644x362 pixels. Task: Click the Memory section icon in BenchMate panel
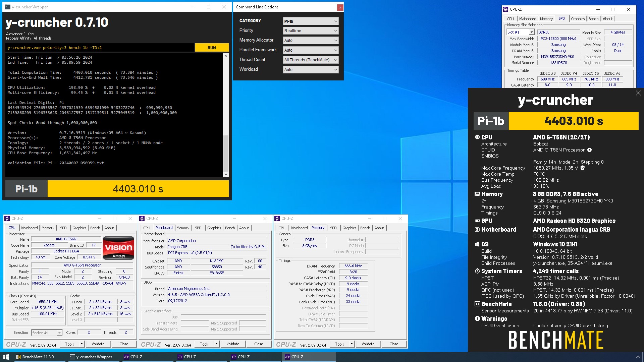click(477, 194)
